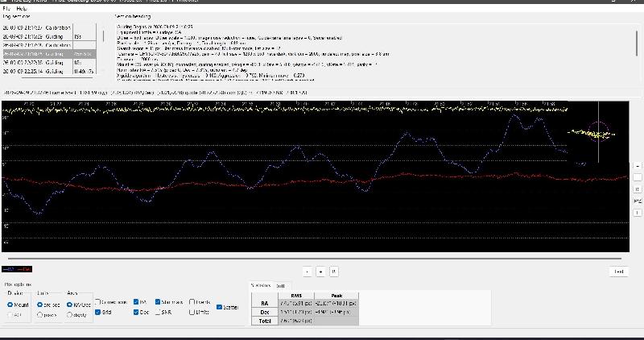Image resolution: width=644 pixels, height=340 pixels.
Task: Toggle the Star mass checkbox
Action: 169,302
